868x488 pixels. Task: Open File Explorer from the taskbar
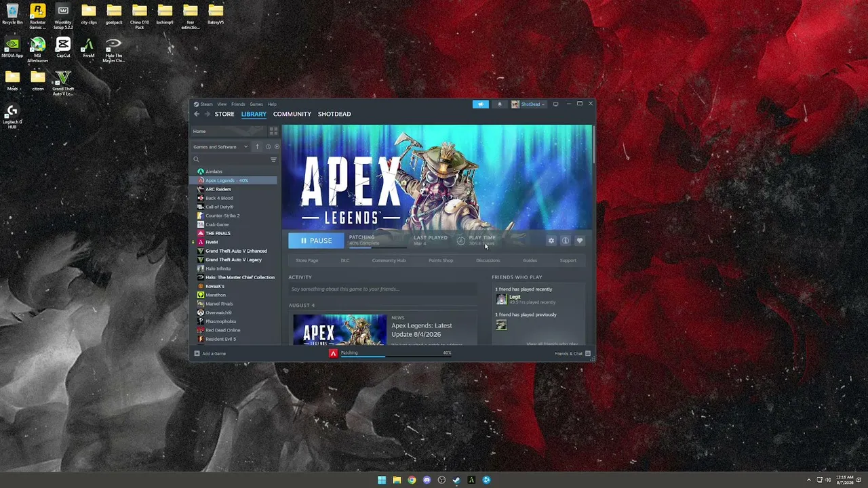pos(397,480)
